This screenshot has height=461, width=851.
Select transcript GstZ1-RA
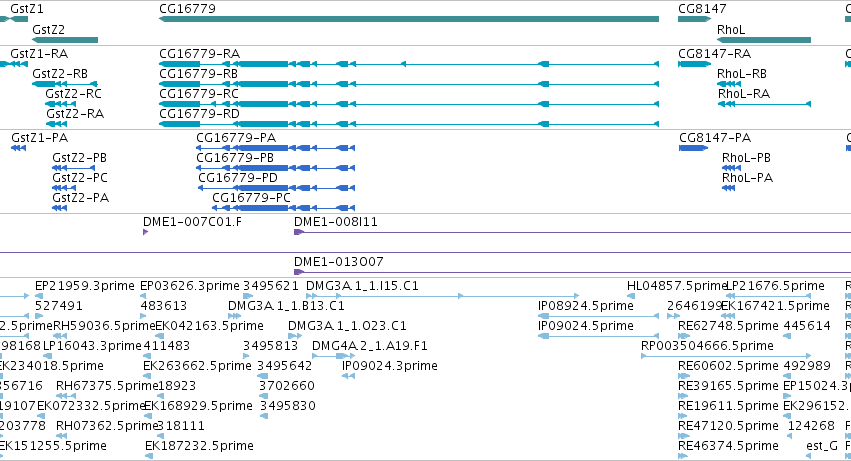(39, 54)
